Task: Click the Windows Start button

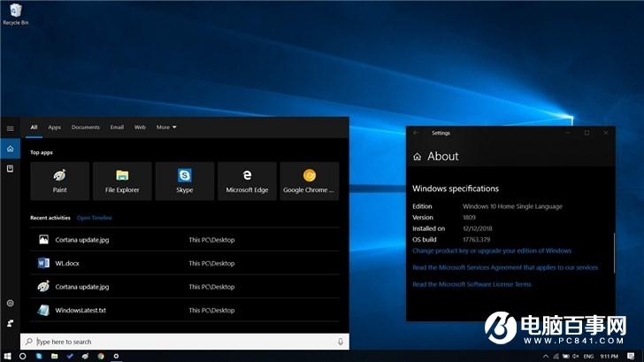Action: (7, 357)
